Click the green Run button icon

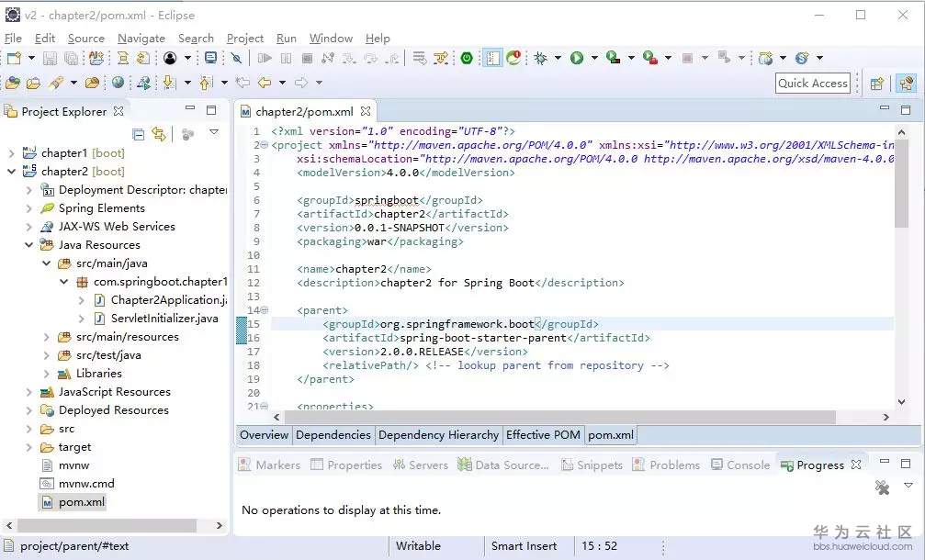click(x=577, y=58)
